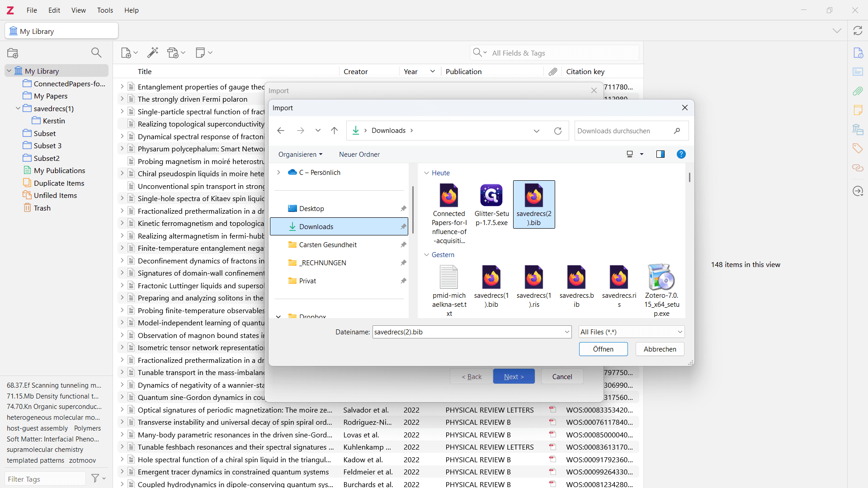The image size is (868, 488).
Task: Open Tags section icon in right sidebar
Action: pos(858,149)
